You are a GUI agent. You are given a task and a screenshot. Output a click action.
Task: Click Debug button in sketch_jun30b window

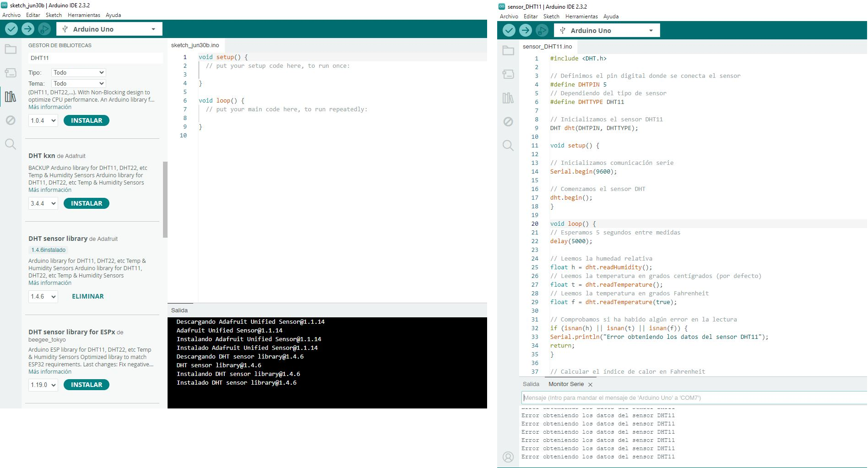(44, 29)
